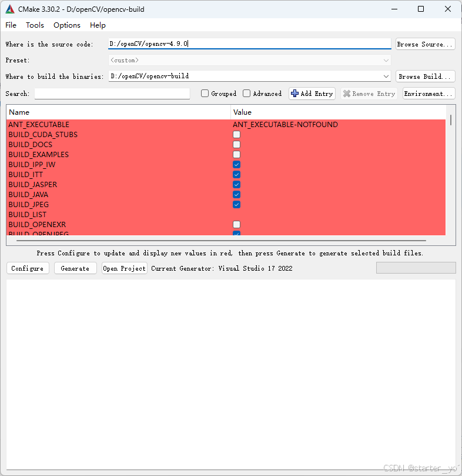Uncheck the BUILD_ITT option

pyautogui.click(x=237, y=175)
